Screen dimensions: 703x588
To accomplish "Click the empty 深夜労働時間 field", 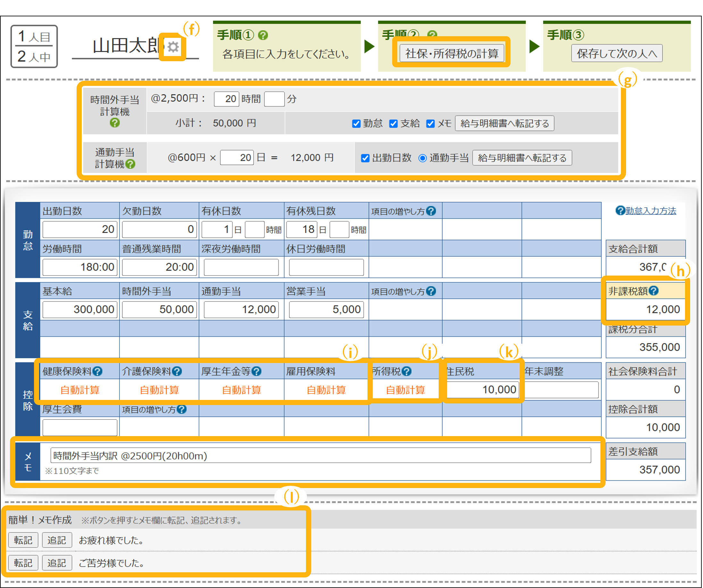I will [x=241, y=267].
